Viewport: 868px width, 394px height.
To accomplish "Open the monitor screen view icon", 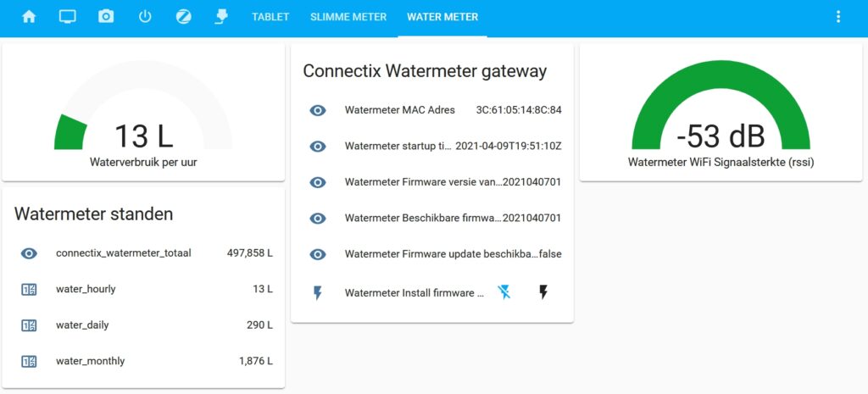I will tap(68, 17).
